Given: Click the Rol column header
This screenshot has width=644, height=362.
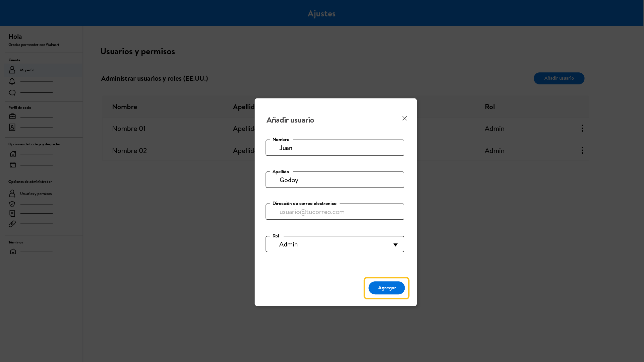Looking at the screenshot, I should tap(490, 107).
